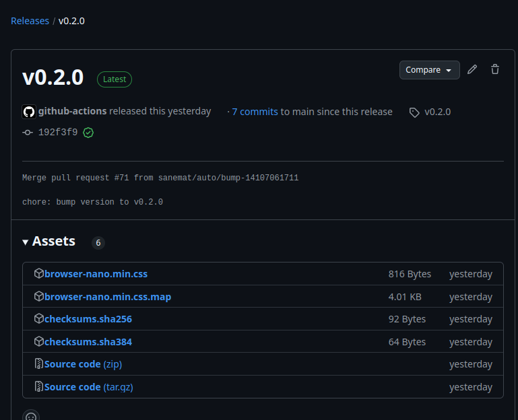Image resolution: width=518 pixels, height=420 pixels.
Task: Download browser-nano.min.css.map file
Action: pos(108,297)
